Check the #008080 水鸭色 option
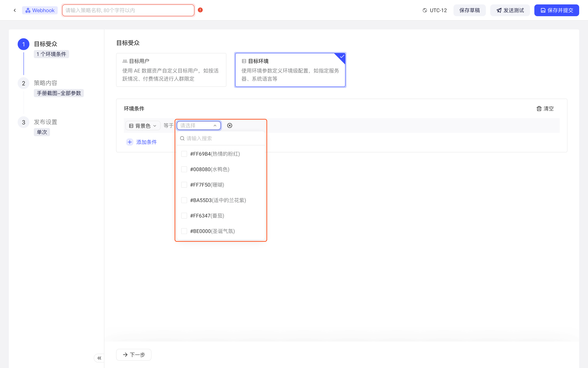This screenshot has height=368, width=588. (184, 169)
